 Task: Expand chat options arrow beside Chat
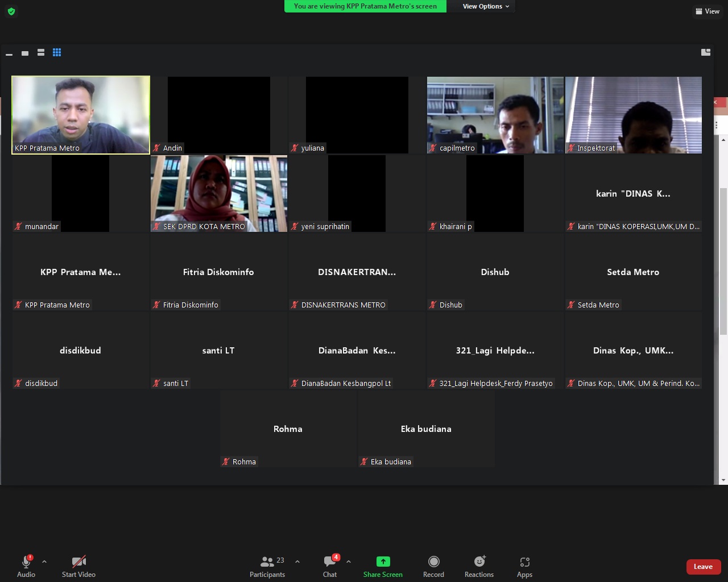coord(349,562)
